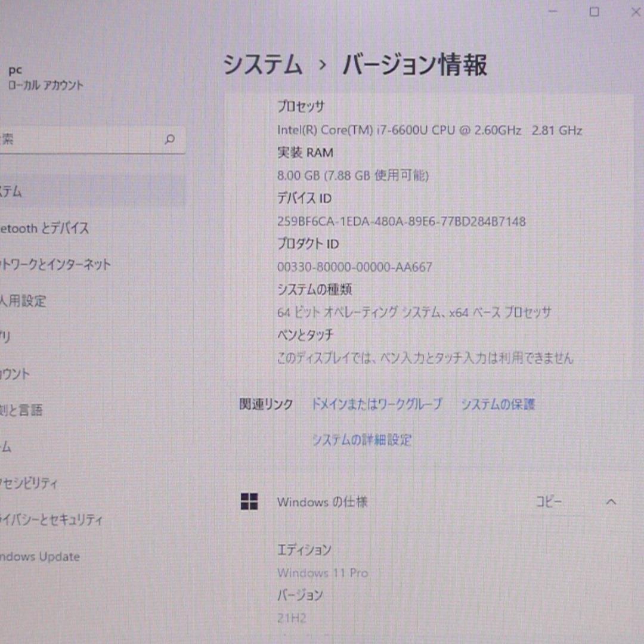Close the Settings window

[636, 12]
